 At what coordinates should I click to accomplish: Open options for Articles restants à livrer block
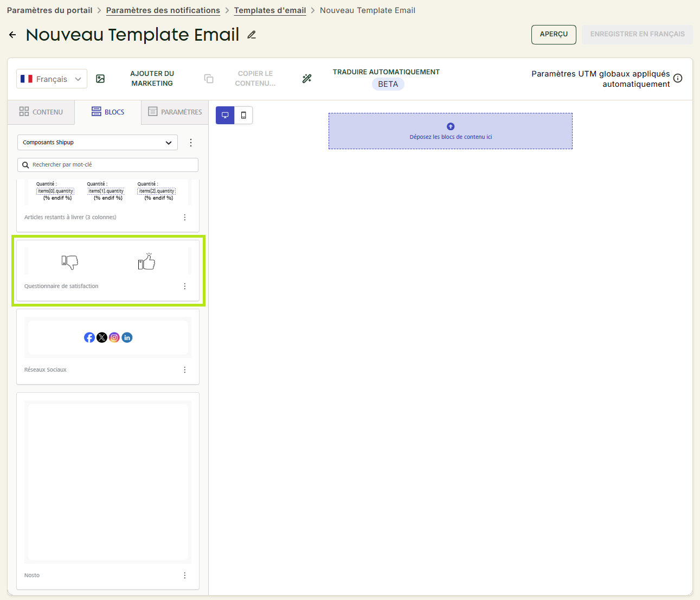point(185,217)
